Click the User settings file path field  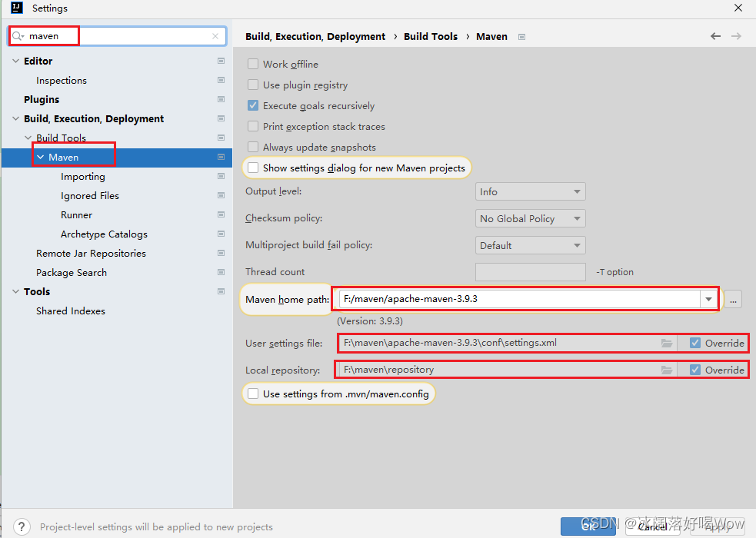point(499,343)
